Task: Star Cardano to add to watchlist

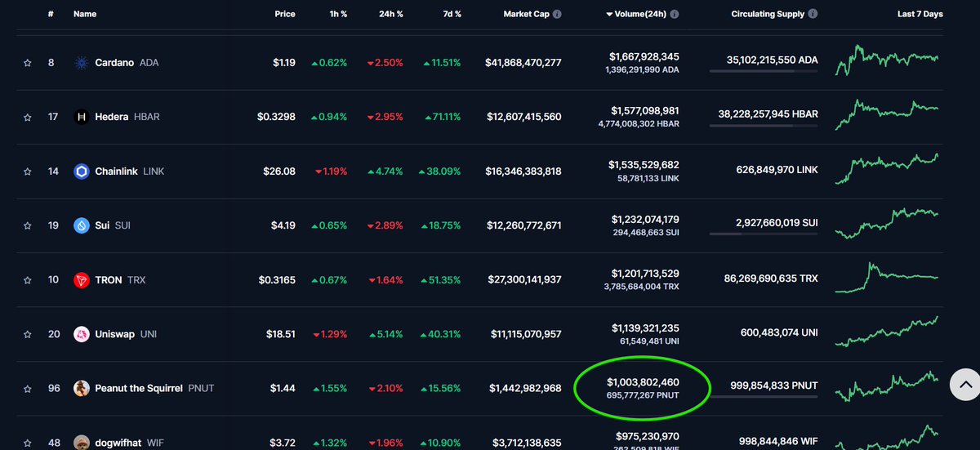Action: [x=27, y=63]
